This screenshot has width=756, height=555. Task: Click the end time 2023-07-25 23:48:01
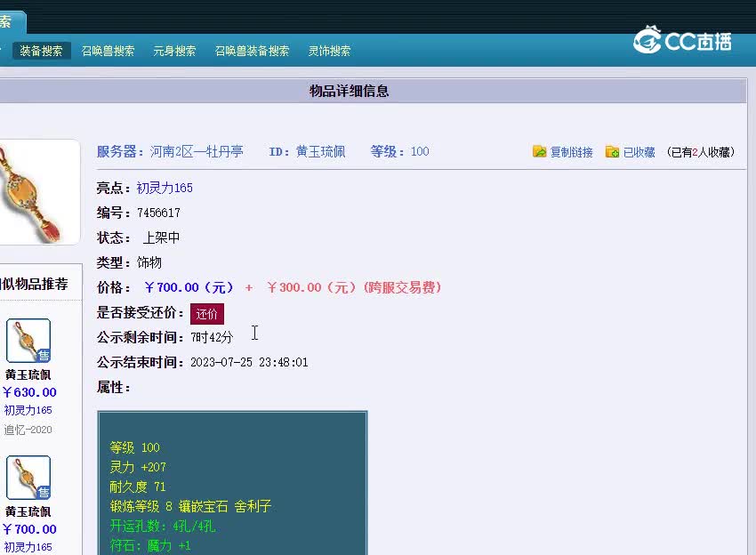click(249, 362)
